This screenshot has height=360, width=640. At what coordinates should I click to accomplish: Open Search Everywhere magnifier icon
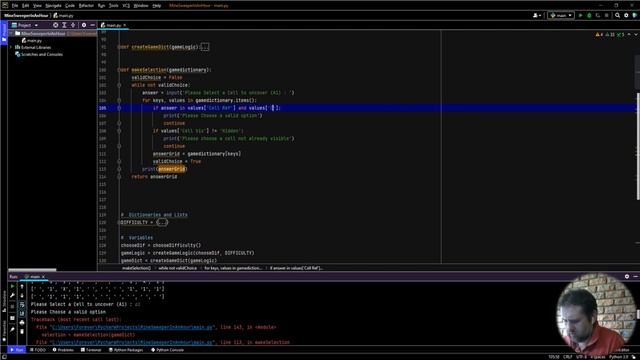click(x=618, y=16)
